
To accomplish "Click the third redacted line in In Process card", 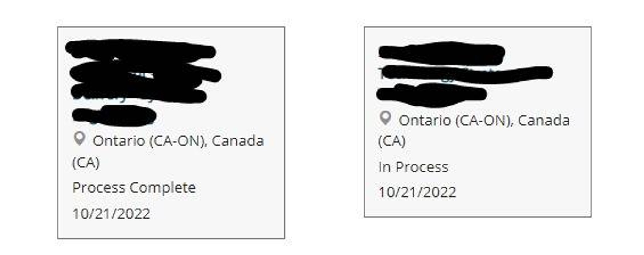I will click(x=431, y=94).
